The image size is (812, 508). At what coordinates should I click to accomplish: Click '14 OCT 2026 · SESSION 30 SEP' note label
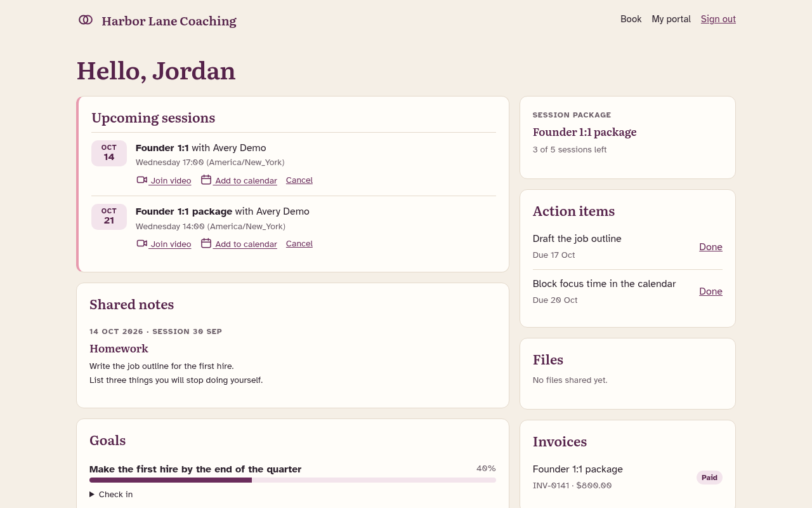pos(155,331)
